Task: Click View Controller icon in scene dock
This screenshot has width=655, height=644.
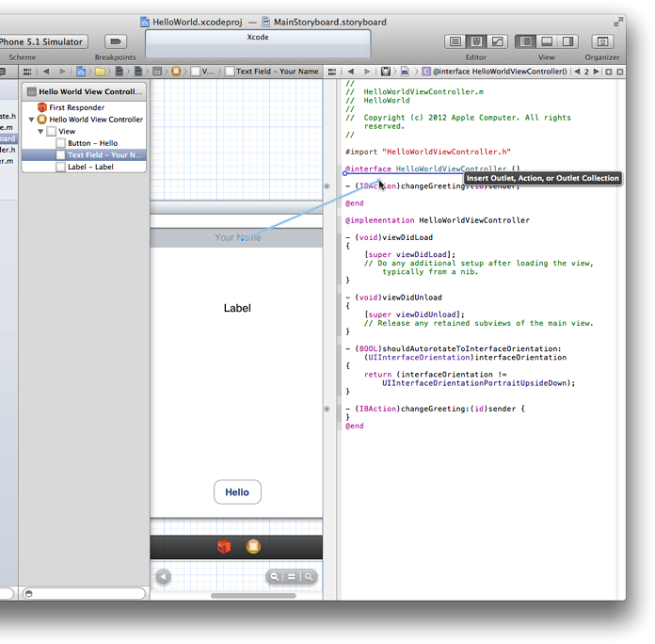Action: point(253,547)
